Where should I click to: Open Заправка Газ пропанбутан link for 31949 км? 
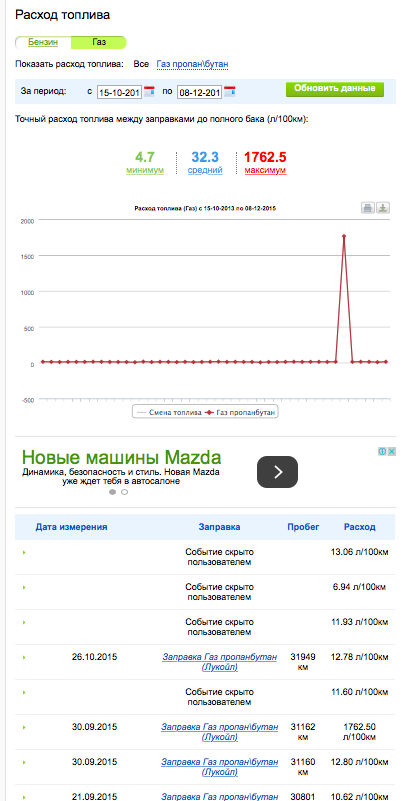click(220, 662)
